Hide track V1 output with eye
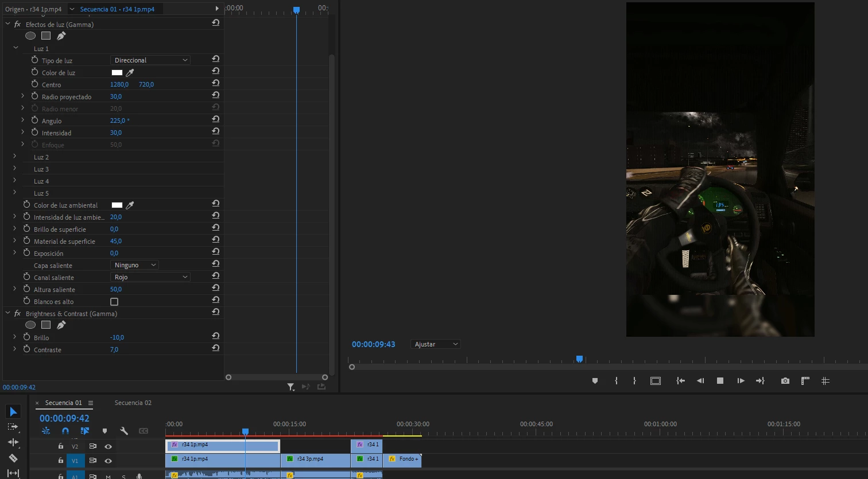The height and width of the screenshot is (479, 868). (108, 461)
